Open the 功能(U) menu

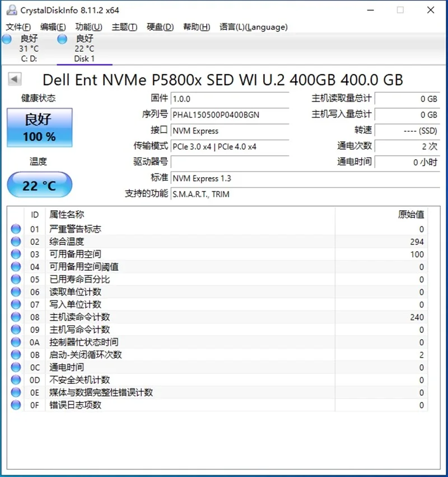pos(88,27)
